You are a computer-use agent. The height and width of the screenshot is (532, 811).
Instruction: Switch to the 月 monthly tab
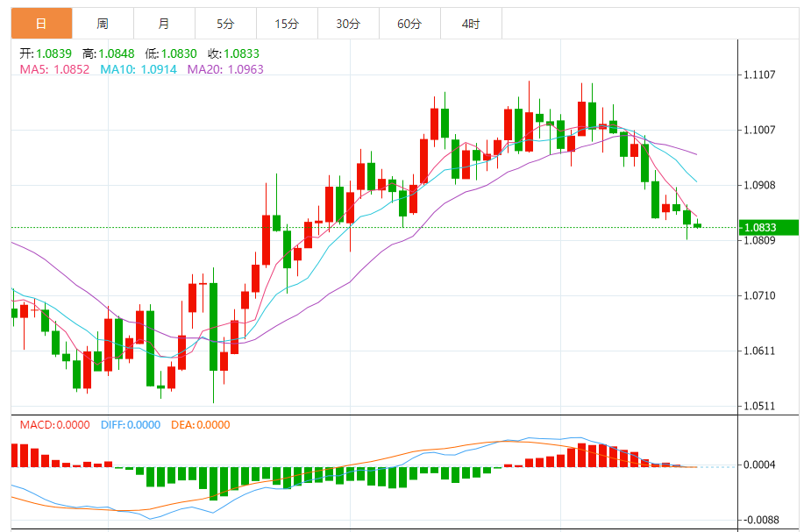click(x=165, y=24)
